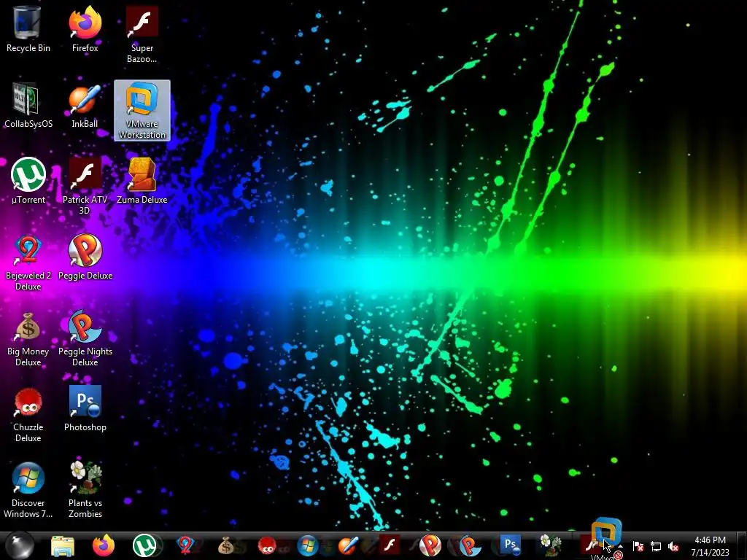The height and width of the screenshot is (560, 747).
Task: Launch Big Money money-bag taskbar icon
Action: [x=227, y=545]
